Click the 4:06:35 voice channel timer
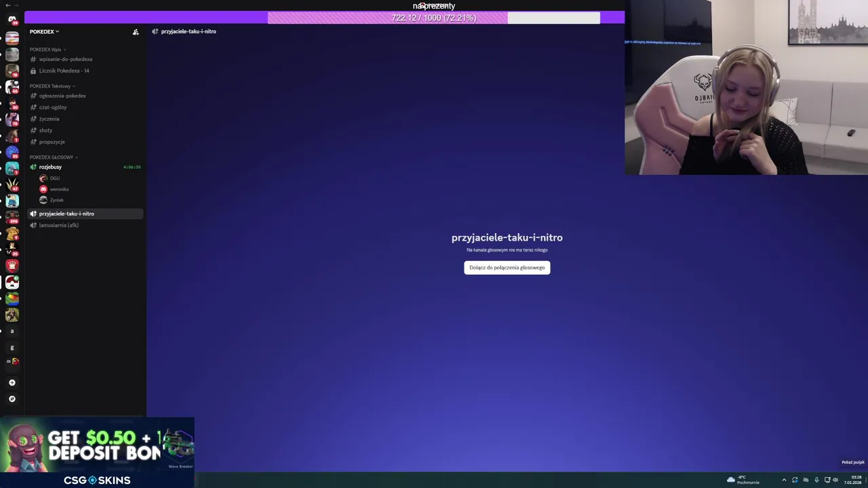This screenshot has width=868, height=488. click(x=132, y=167)
